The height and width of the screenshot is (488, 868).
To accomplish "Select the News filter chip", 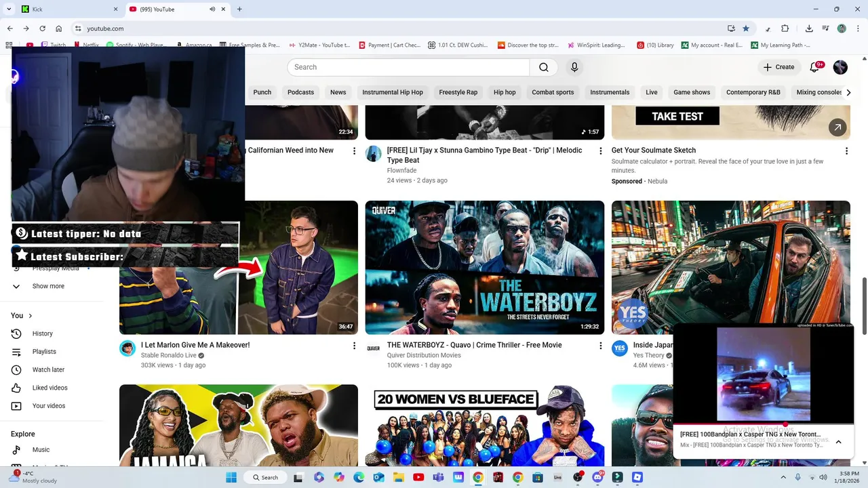I will (338, 92).
